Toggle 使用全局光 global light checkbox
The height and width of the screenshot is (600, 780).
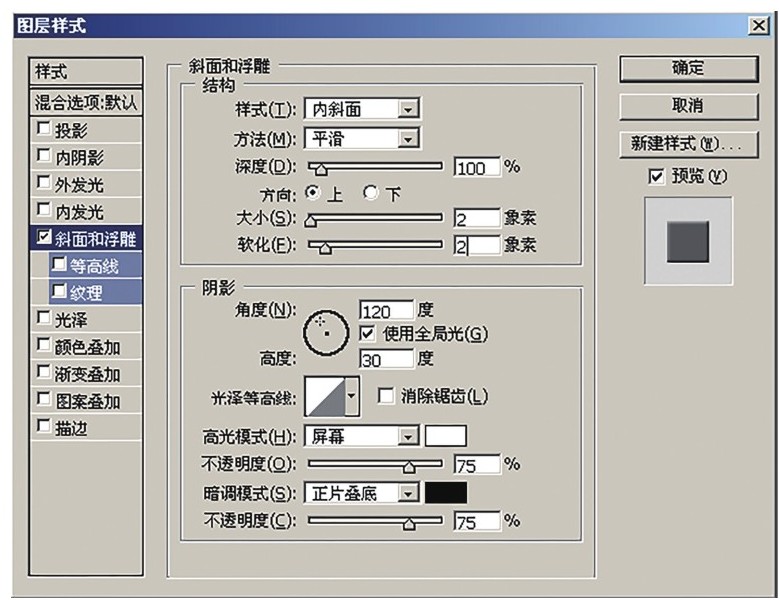367,333
